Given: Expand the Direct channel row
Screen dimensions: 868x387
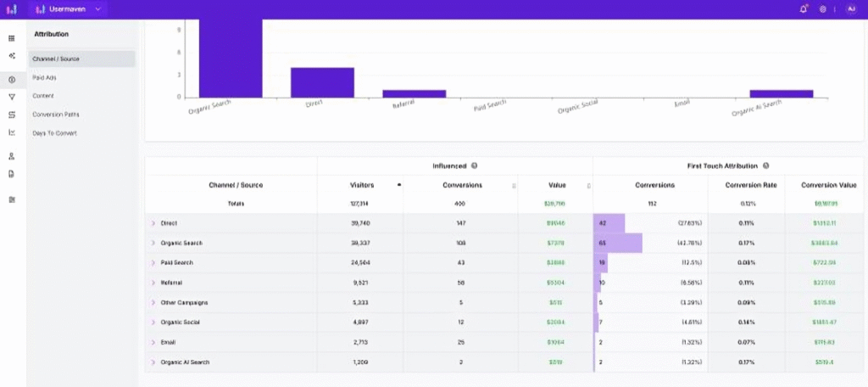Looking at the screenshot, I should click(x=153, y=223).
